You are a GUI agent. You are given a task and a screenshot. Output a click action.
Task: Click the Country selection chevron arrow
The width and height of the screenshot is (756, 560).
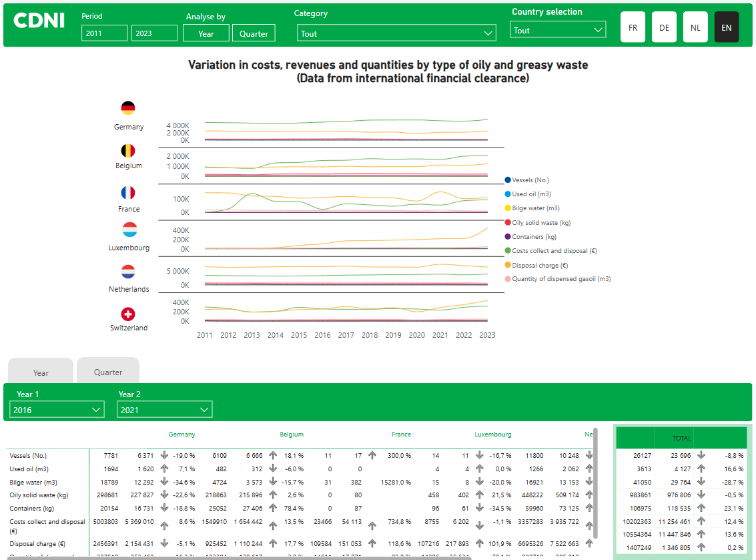click(598, 30)
